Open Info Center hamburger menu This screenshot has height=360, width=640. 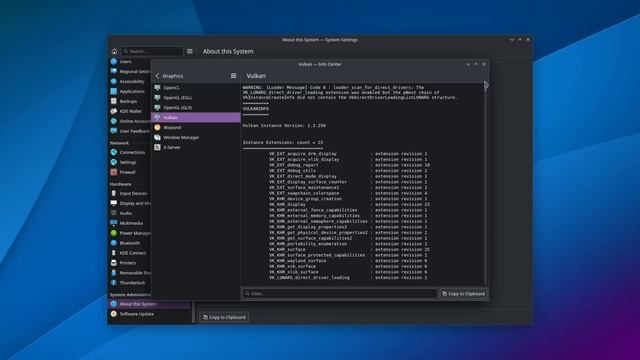(233, 76)
